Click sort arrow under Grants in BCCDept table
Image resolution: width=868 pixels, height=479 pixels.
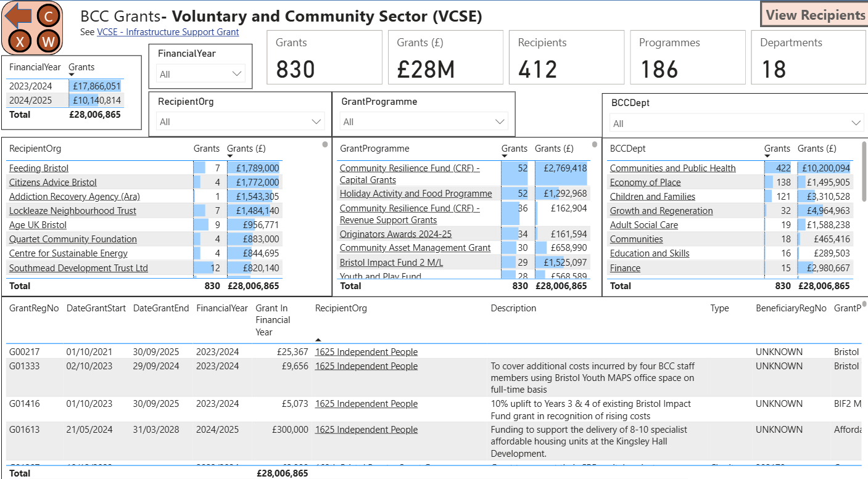(x=767, y=157)
